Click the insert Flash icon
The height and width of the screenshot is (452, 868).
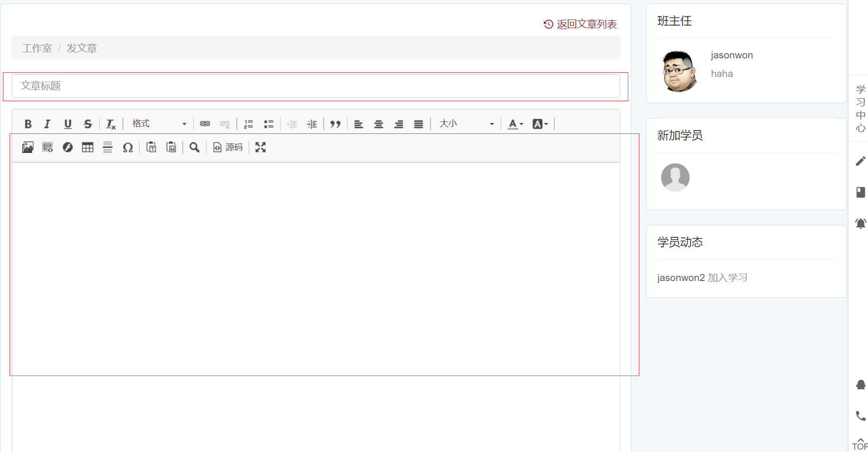pos(68,147)
